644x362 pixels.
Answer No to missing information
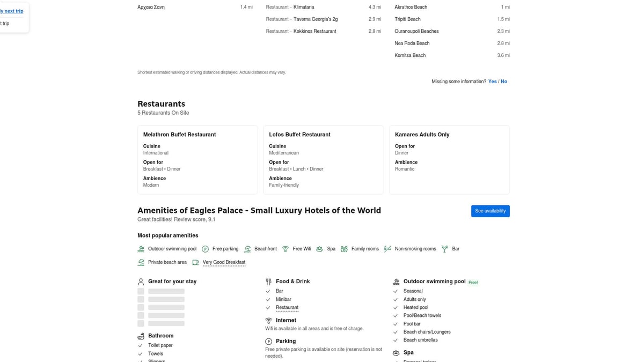click(504, 82)
